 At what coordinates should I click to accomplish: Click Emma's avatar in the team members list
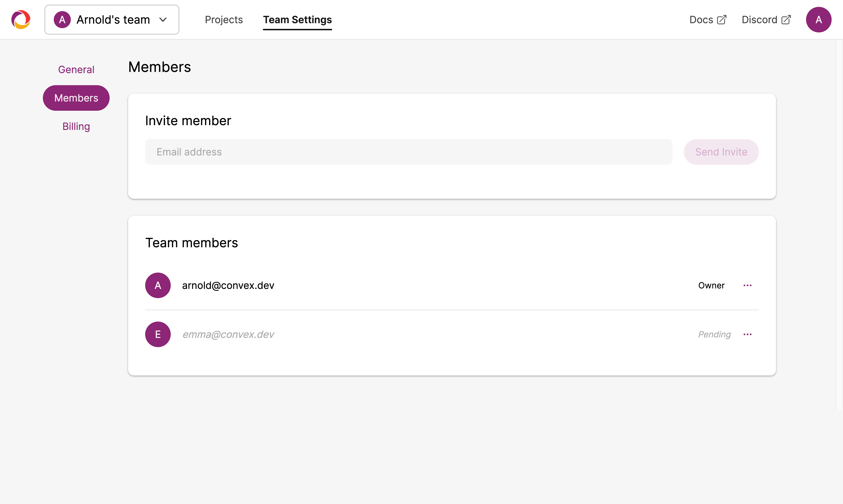(158, 335)
